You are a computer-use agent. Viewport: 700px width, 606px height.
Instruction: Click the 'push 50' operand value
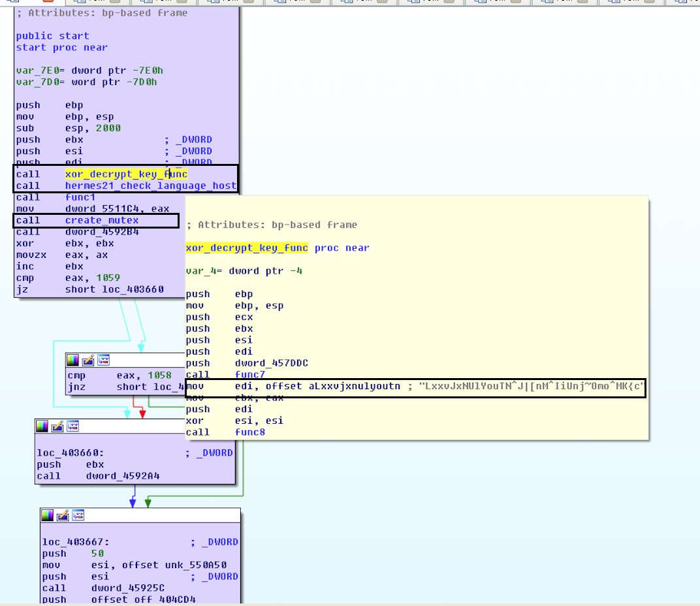[x=97, y=554]
